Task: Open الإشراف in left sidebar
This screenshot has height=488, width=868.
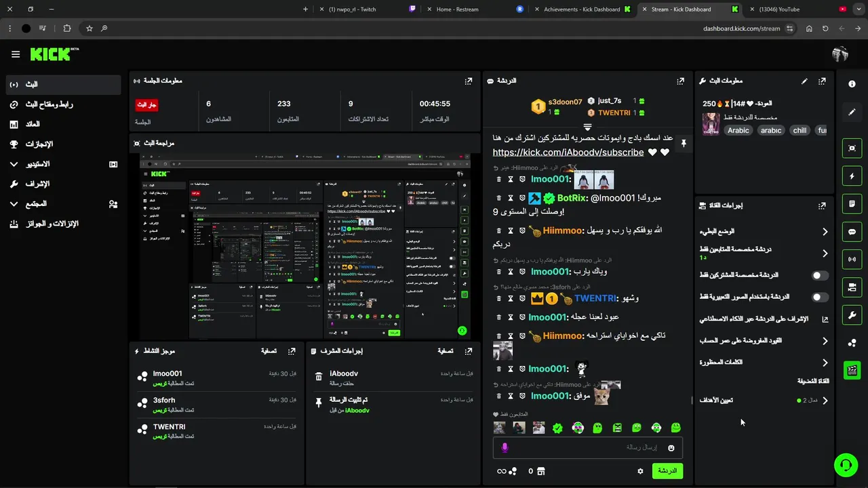Action: point(64,184)
